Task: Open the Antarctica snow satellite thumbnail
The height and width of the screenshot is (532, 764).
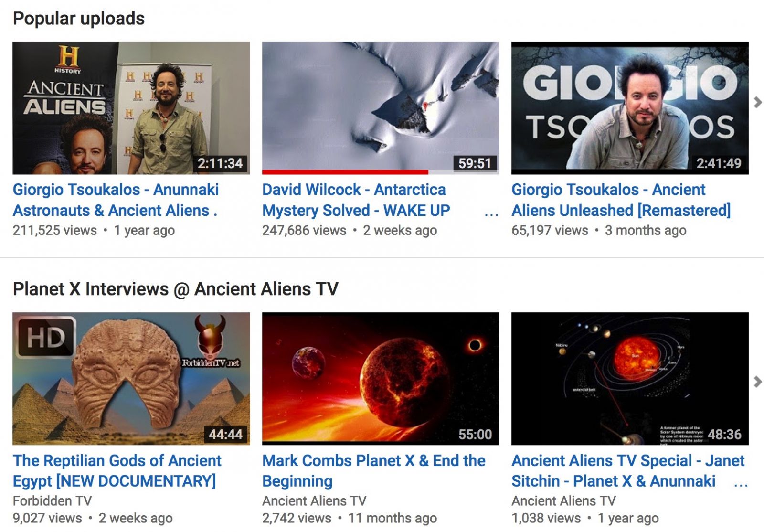Action: [381, 106]
